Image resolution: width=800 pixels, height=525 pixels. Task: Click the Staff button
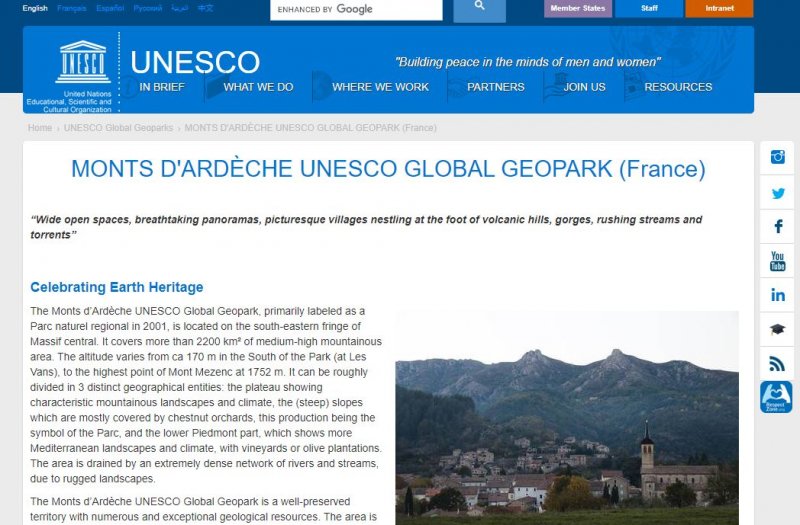[649, 8]
